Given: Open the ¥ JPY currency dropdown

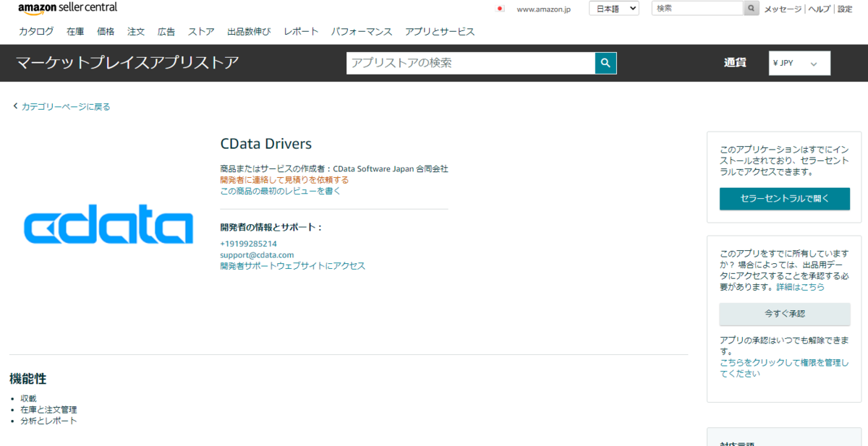Looking at the screenshot, I should (x=799, y=63).
